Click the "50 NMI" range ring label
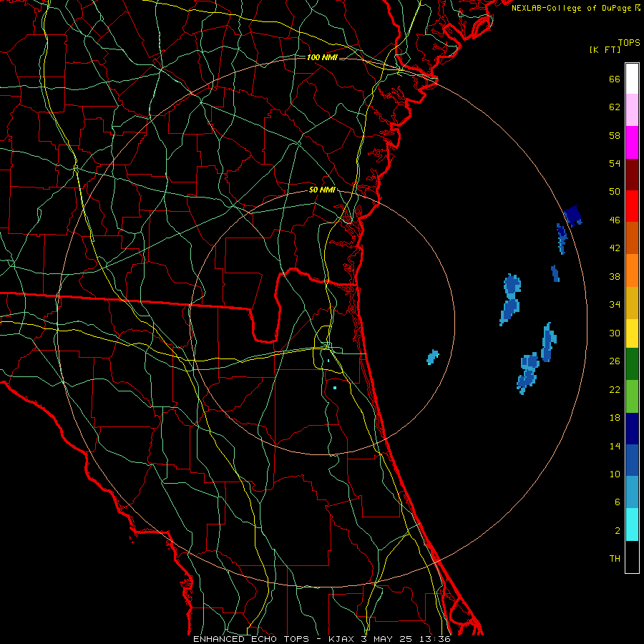 coord(322,190)
